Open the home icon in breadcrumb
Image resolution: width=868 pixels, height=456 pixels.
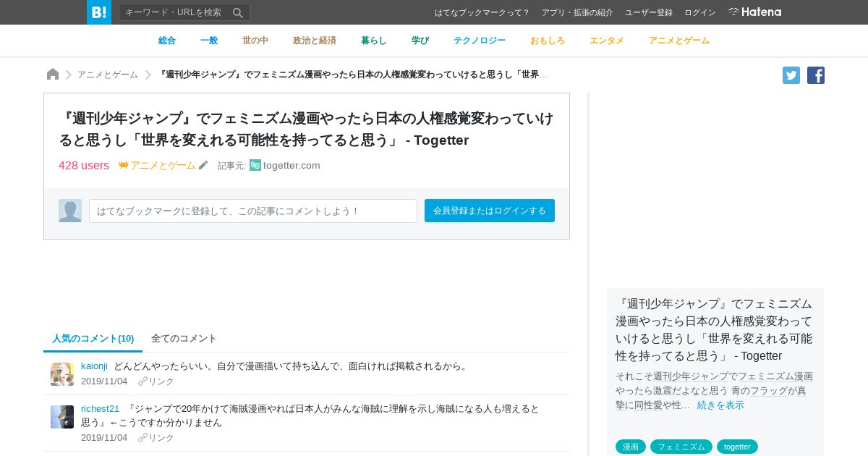[x=53, y=75]
